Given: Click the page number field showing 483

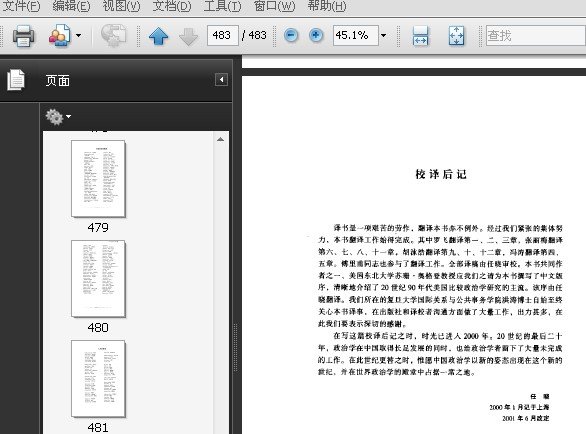Looking at the screenshot, I should pos(223,36).
